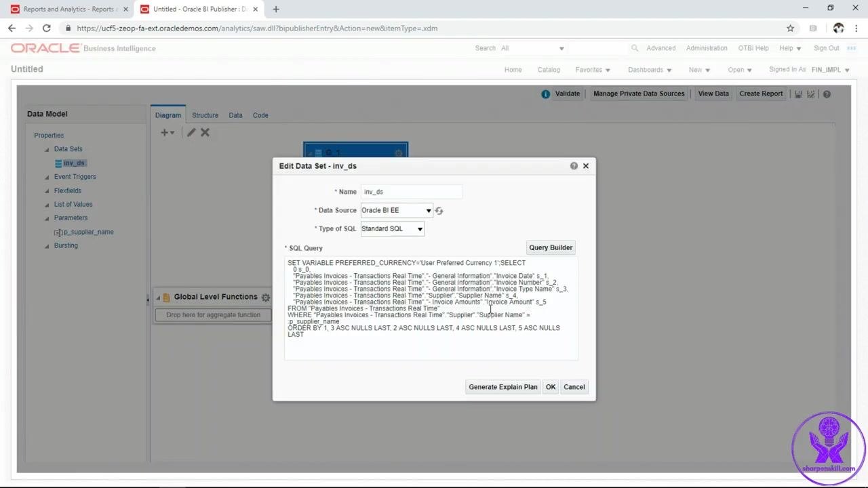The width and height of the screenshot is (868, 488).
Task: Expand the Event Triggers node
Action: point(47,178)
